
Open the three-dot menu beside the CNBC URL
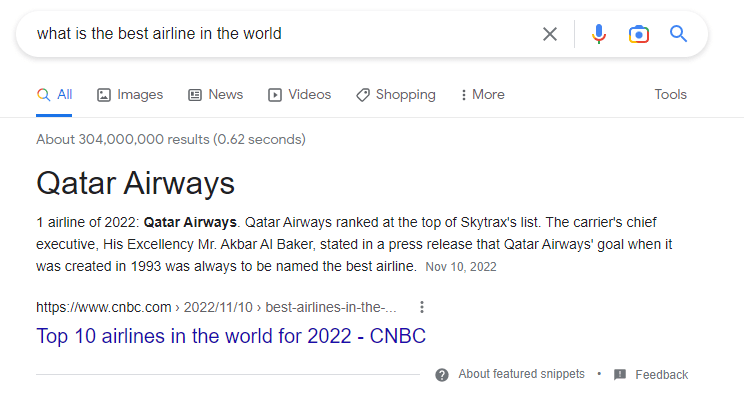[x=422, y=307]
